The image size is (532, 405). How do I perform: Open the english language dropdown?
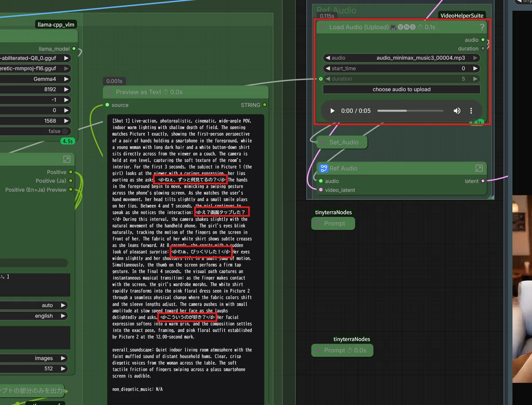click(34, 316)
